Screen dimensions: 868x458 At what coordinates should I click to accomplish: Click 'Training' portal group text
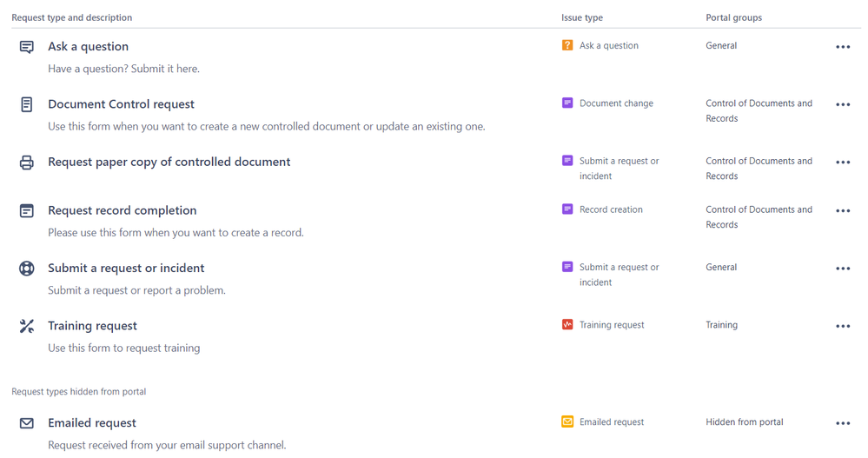[x=721, y=324]
